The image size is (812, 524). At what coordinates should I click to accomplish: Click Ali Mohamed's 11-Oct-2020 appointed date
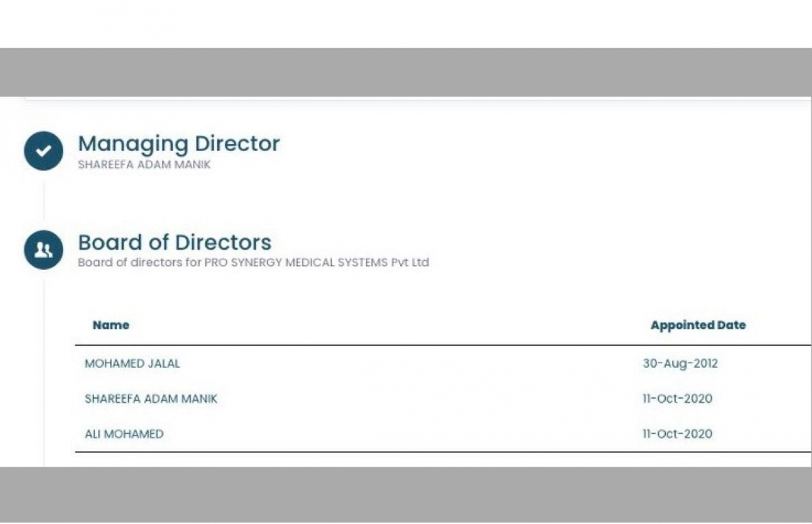677,434
